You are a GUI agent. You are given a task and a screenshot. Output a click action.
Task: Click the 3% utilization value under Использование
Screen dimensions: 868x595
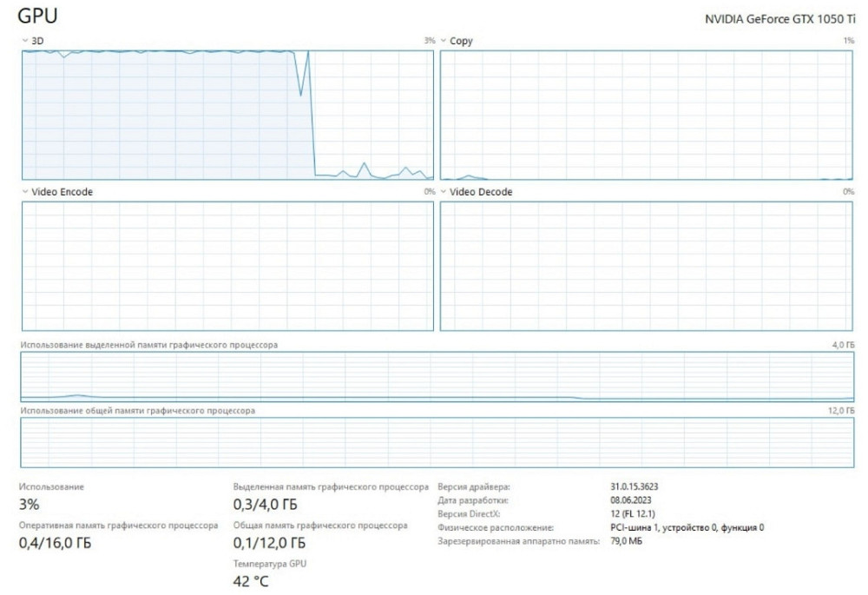(29, 505)
